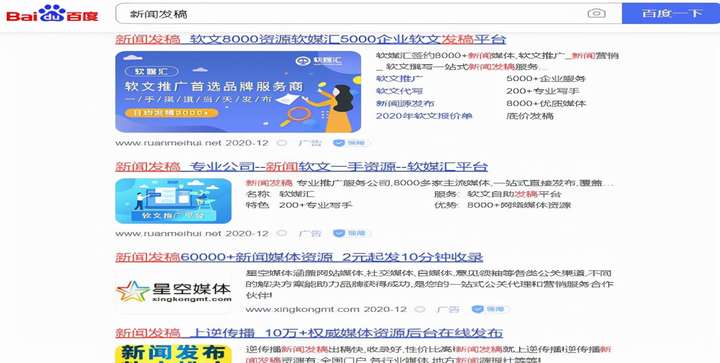Open the 2020年软文报价单 sublink
This screenshot has width=720, height=363.
click(x=424, y=116)
